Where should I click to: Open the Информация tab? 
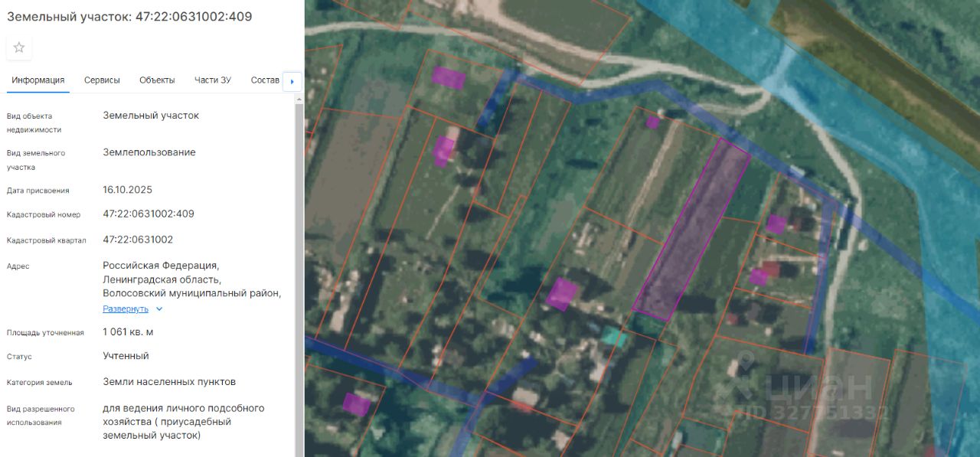(38, 80)
